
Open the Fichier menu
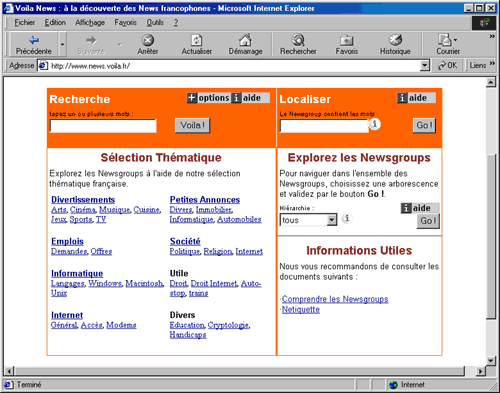pos(24,22)
